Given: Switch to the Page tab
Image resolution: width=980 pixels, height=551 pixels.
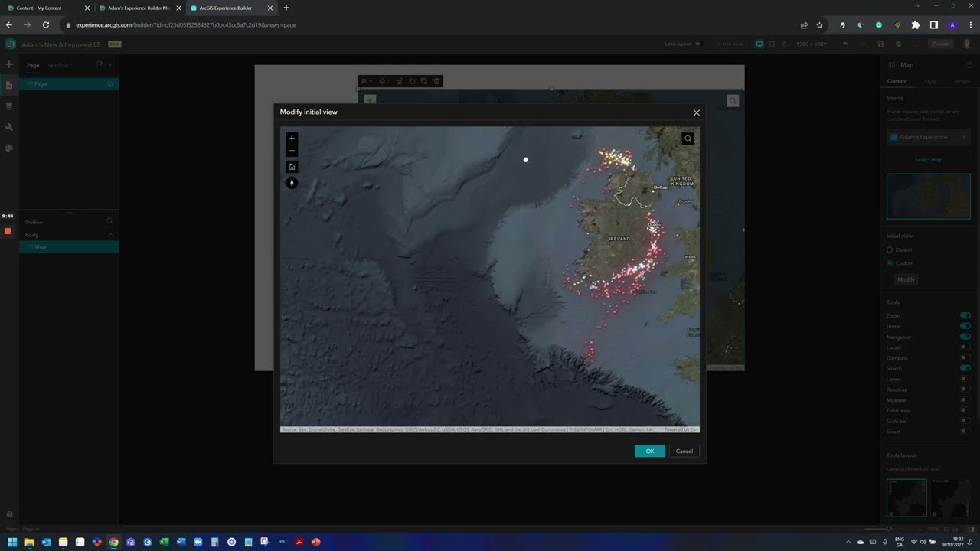Looking at the screenshot, I should tap(33, 66).
